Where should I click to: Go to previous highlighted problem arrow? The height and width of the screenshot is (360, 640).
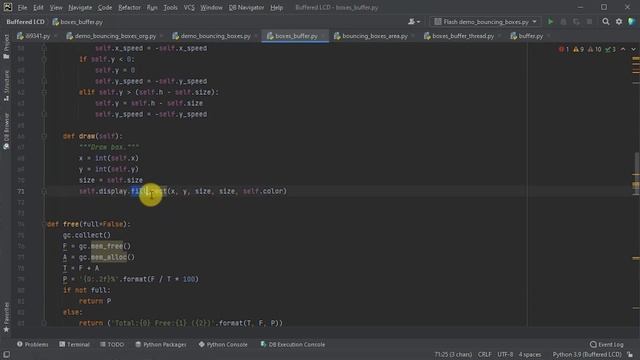click(x=623, y=49)
